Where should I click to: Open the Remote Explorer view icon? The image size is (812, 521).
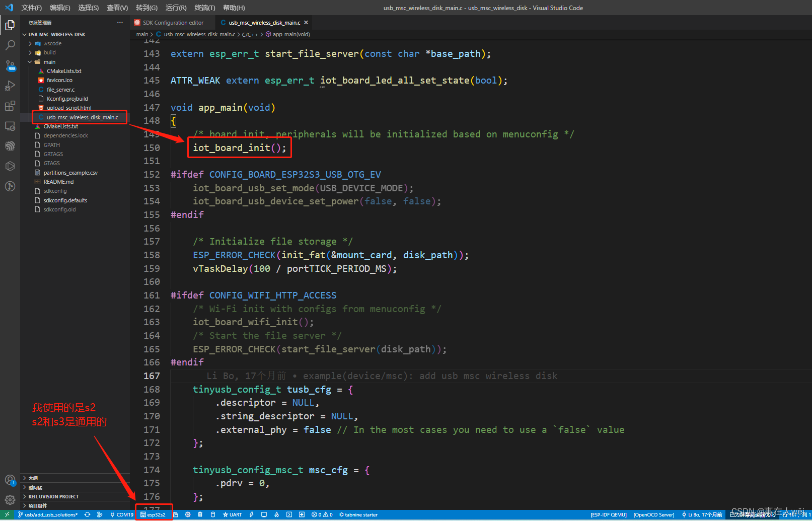(10, 126)
